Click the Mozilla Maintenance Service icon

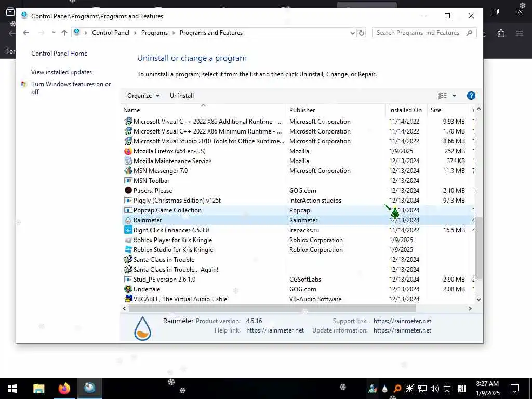click(x=128, y=161)
